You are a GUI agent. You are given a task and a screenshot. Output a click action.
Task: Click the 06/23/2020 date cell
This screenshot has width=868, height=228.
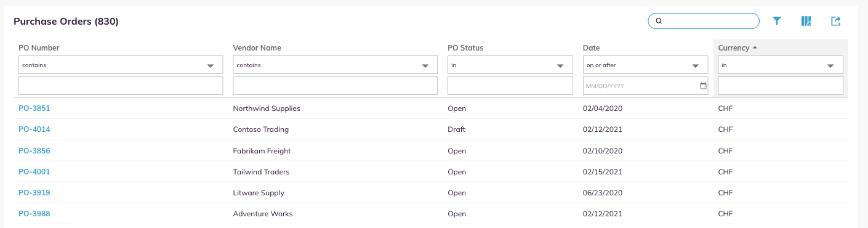[x=603, y=193]
